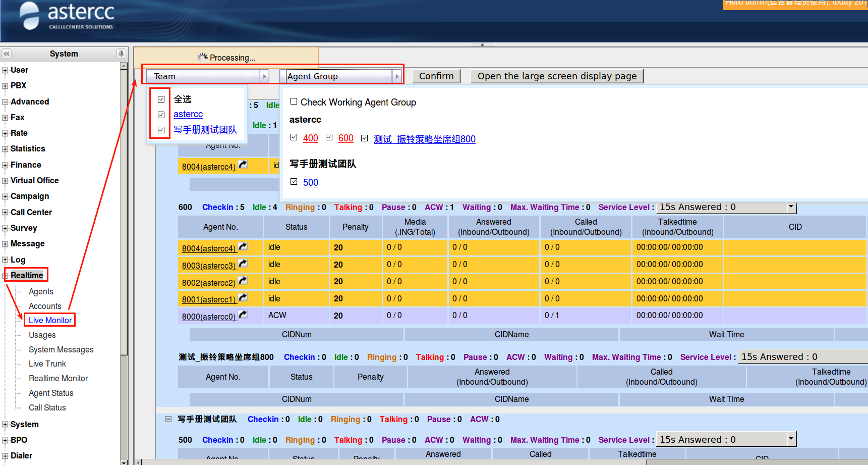Click the icon beside agent 8001(astercc1)
The image size is (868, 465).
(243, 298)
